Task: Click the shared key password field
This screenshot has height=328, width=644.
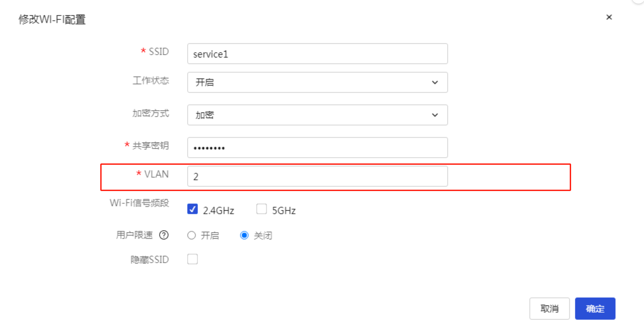Action: click(317, 147)
